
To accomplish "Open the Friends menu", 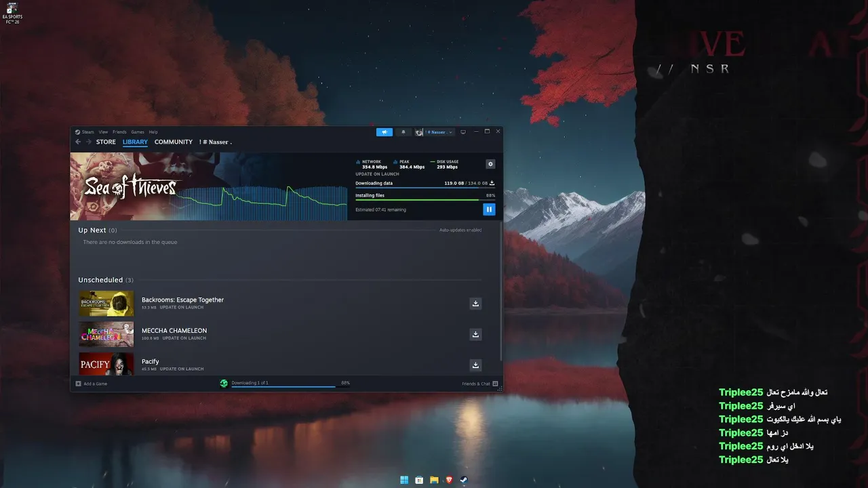I will (x=119, y=132).
